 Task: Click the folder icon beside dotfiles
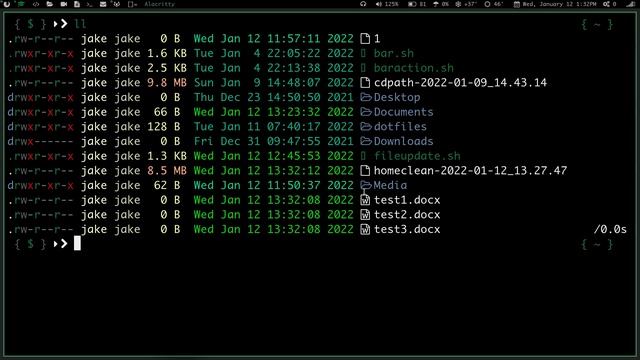pos(366,127)
